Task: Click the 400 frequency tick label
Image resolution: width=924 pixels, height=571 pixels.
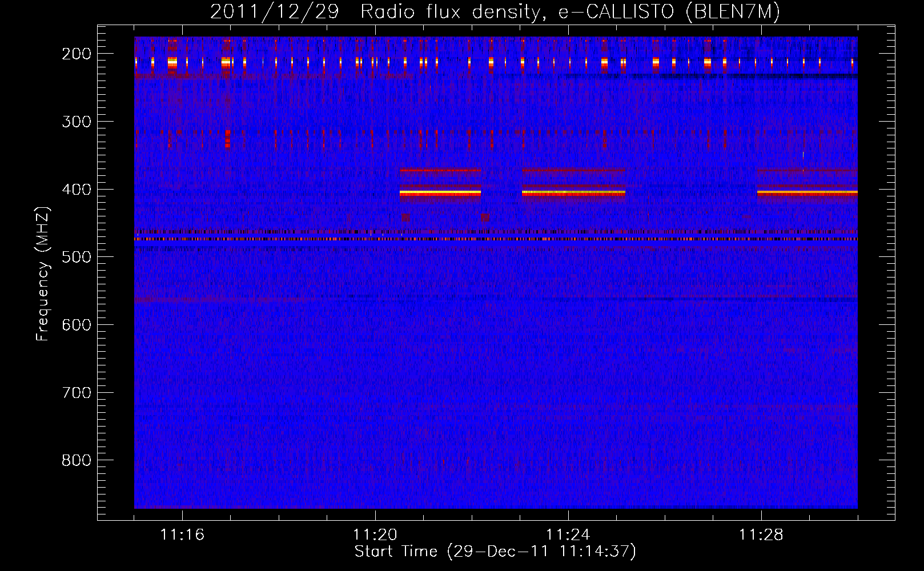Action: click(x=76, y=190)
